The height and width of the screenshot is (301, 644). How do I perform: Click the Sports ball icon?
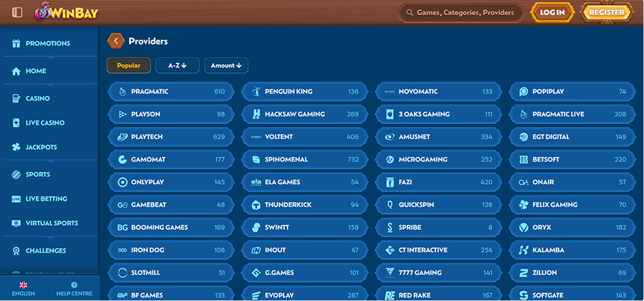tap(16, 174)
